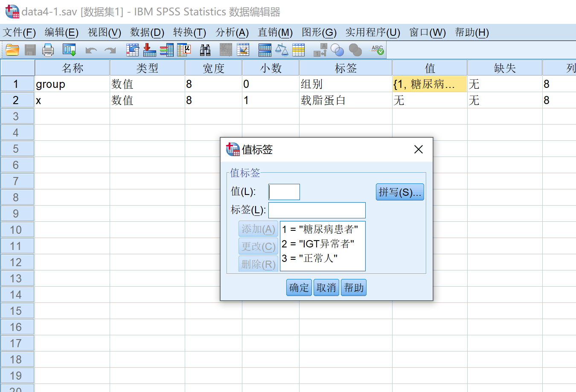This screenshot has height=392, width=576.
Task: Click the 拼写(S)... button
Action: [399, 192]
